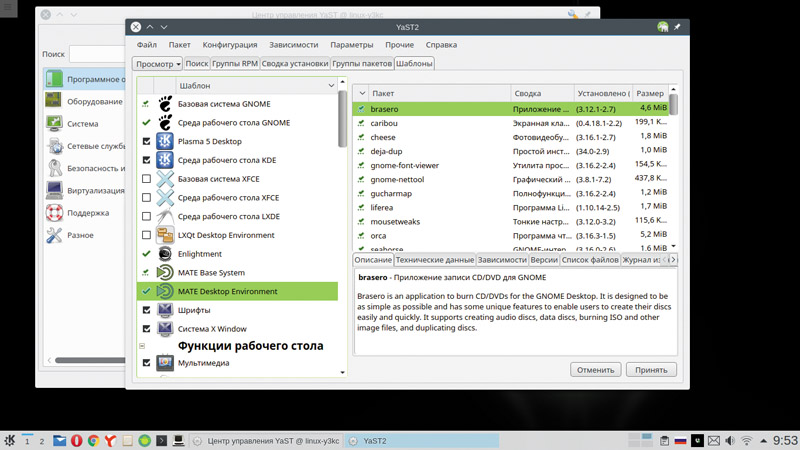Screen dimensions: 800x450
Task: Click the Принять button
Action: point(651,370)
